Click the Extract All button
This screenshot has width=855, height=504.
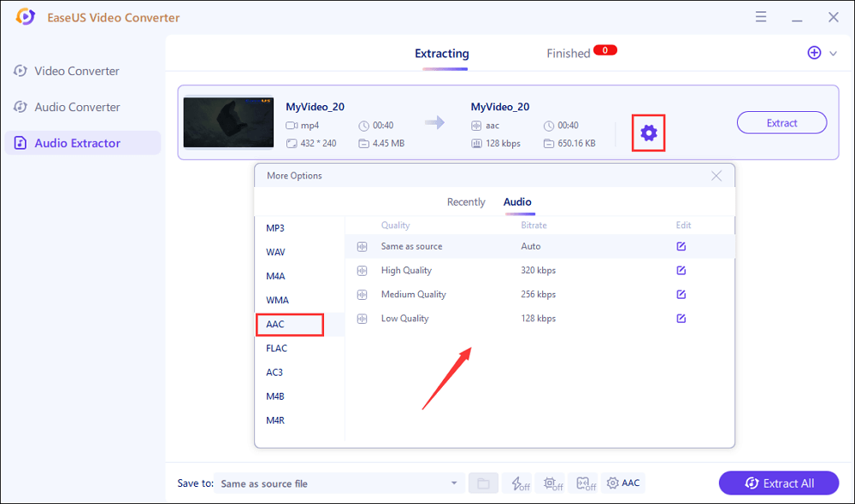[x=779, y=483]
